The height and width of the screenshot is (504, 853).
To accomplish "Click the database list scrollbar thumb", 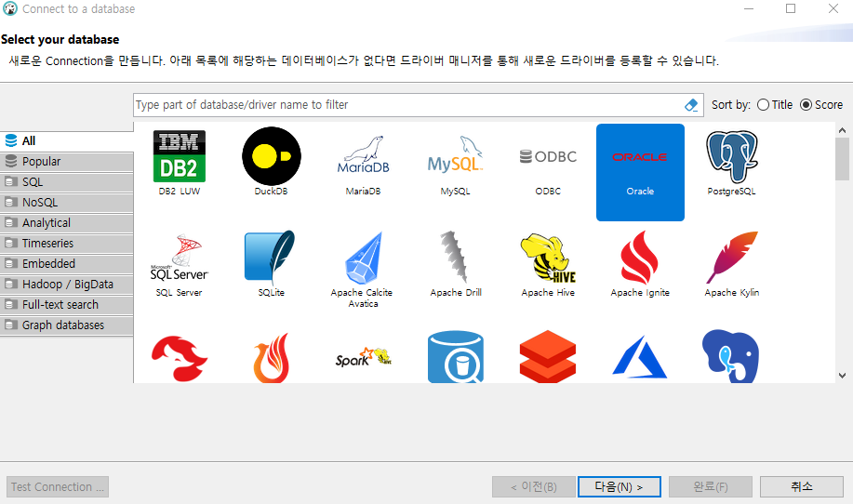I will (x=842, y=159).
